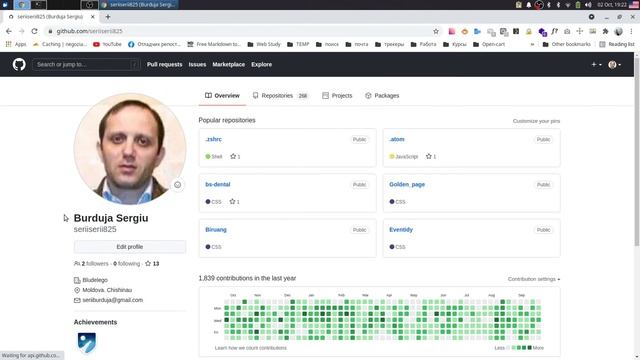This screenshot has width=640, height=360.
Task: Switch to the Projects tab
Action: click(x=337, y=96)
